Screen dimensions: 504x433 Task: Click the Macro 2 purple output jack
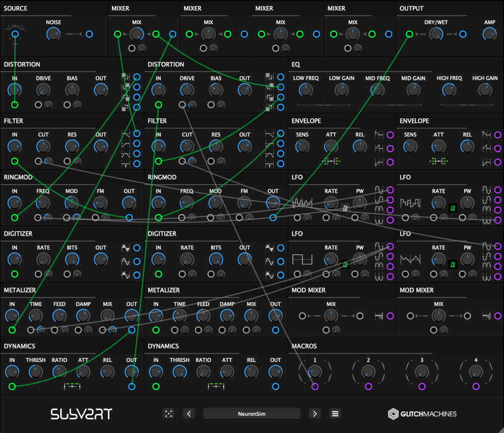[x=368, y=386]
